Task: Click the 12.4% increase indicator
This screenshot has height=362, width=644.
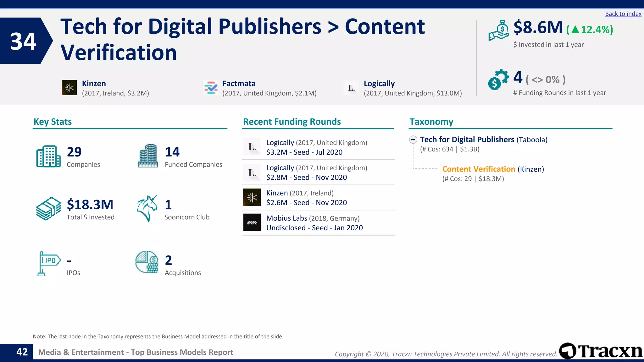Action: tap(590, 30)
